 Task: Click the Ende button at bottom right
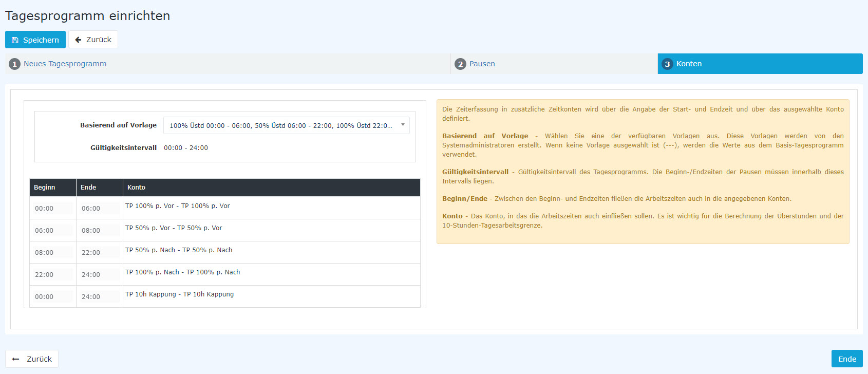coord(846,359)
